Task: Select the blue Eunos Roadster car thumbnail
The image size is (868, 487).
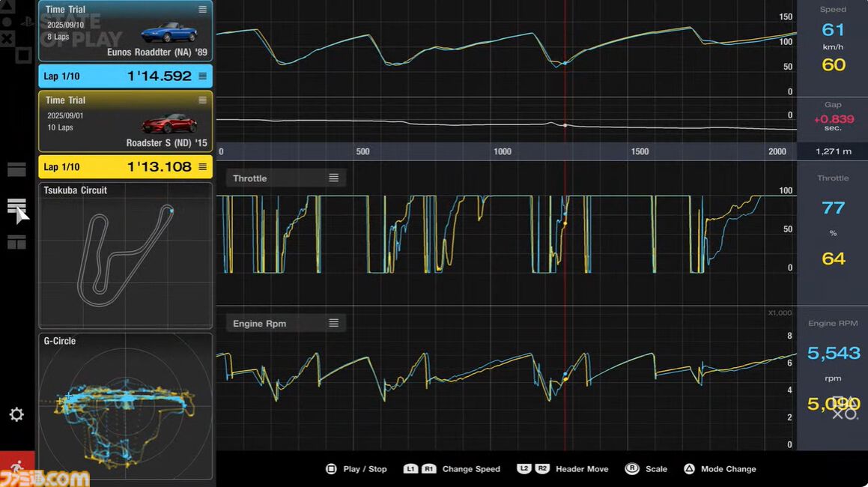Action: [x=169, y=32]
